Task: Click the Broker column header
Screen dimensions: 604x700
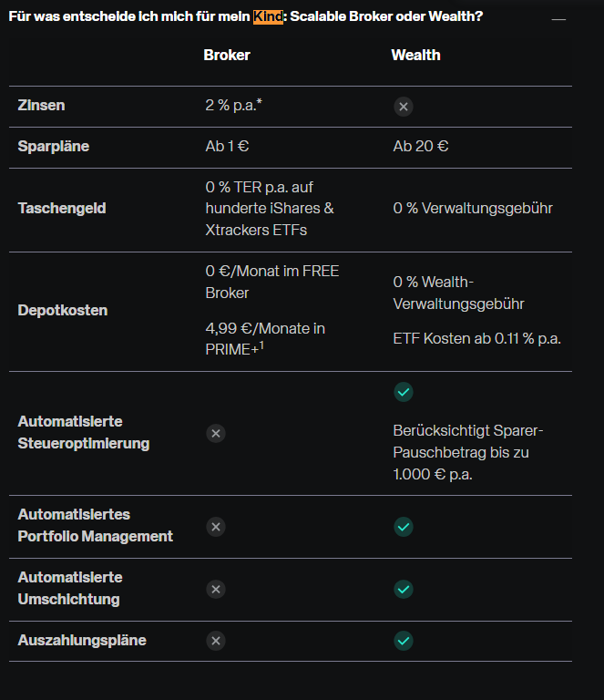Action: click(x=227, y=55)
